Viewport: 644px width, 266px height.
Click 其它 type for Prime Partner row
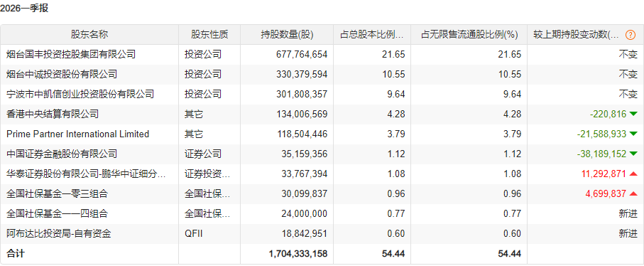pyautogui.click(x=193, y=134)
